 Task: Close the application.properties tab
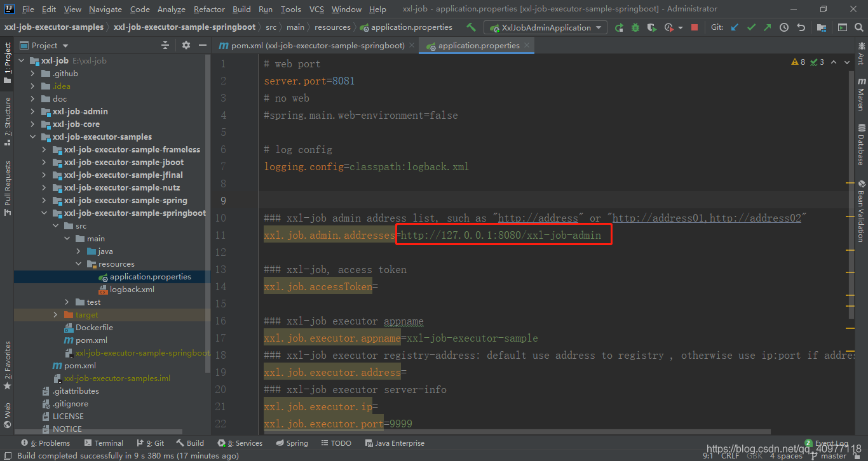click(x=527, y=45)
